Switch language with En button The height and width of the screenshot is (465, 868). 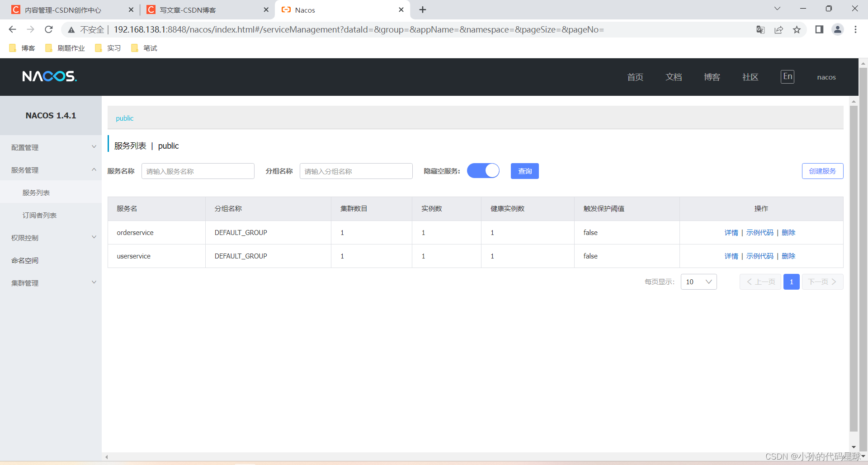(x=788, y=76)
